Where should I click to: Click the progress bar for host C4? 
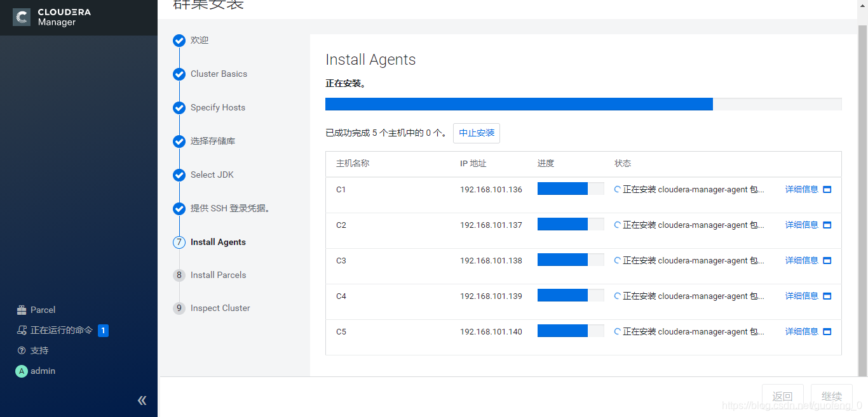pyautogui.click(x=571, y=295)
